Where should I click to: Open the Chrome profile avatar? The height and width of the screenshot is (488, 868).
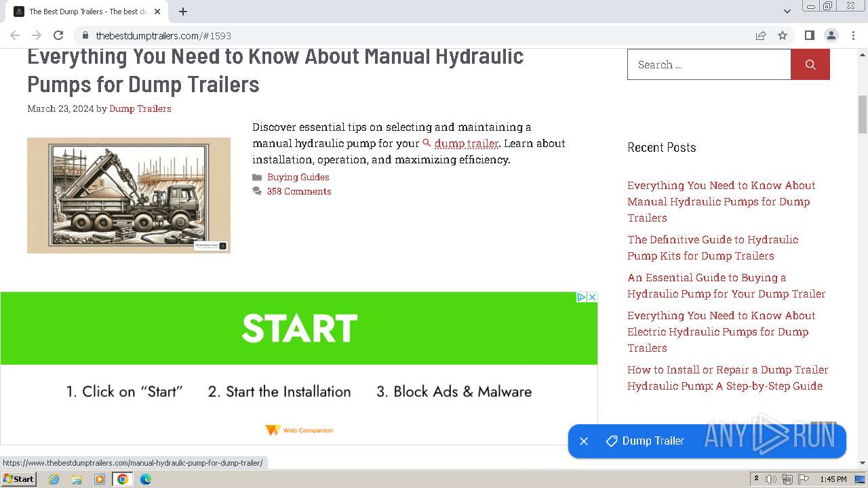point(831,35)
